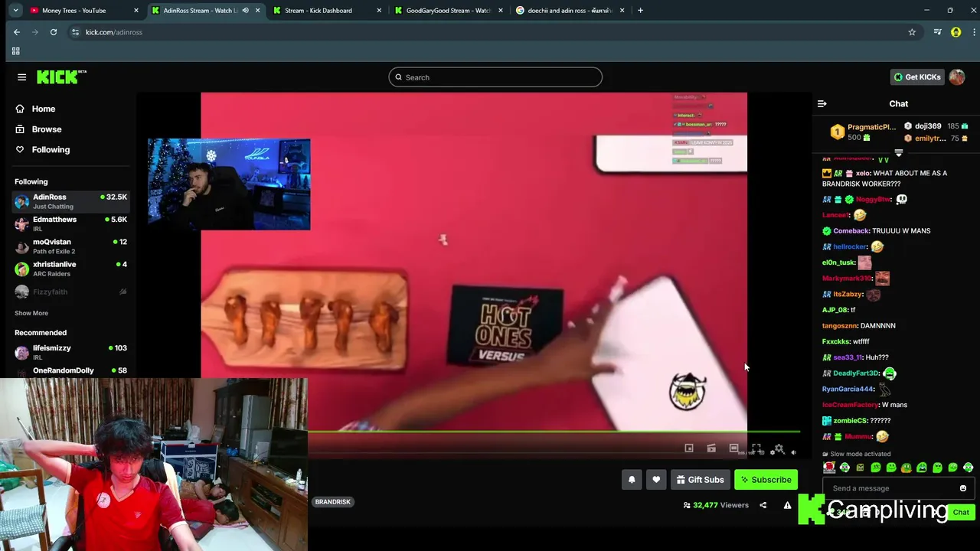Click the KICK logo in header
Viewport: 980px width, 551px height.
click(61, 77)
